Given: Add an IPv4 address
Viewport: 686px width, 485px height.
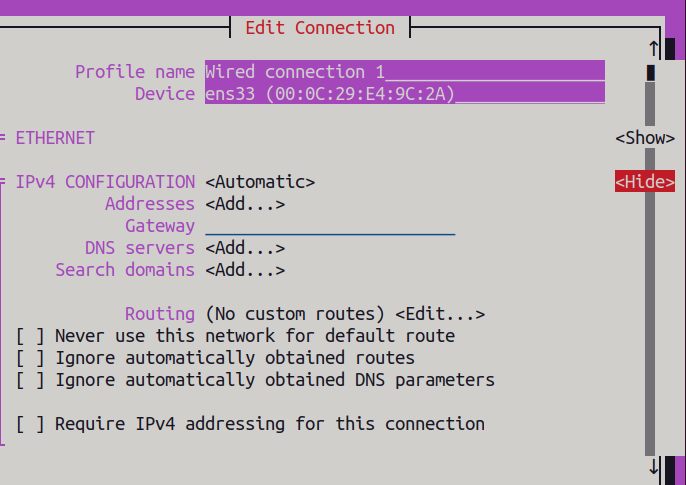Looking at the screenshot, I should point(245,204).
